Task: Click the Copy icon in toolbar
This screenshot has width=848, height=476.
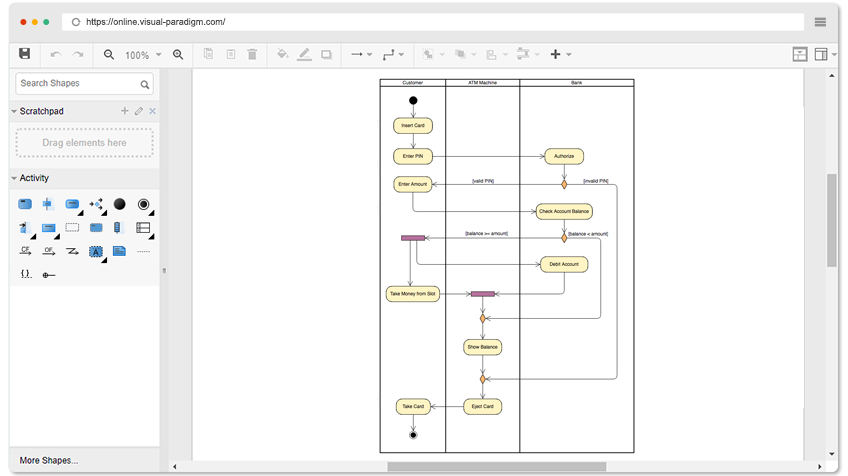Action: [x=208, y=54]
